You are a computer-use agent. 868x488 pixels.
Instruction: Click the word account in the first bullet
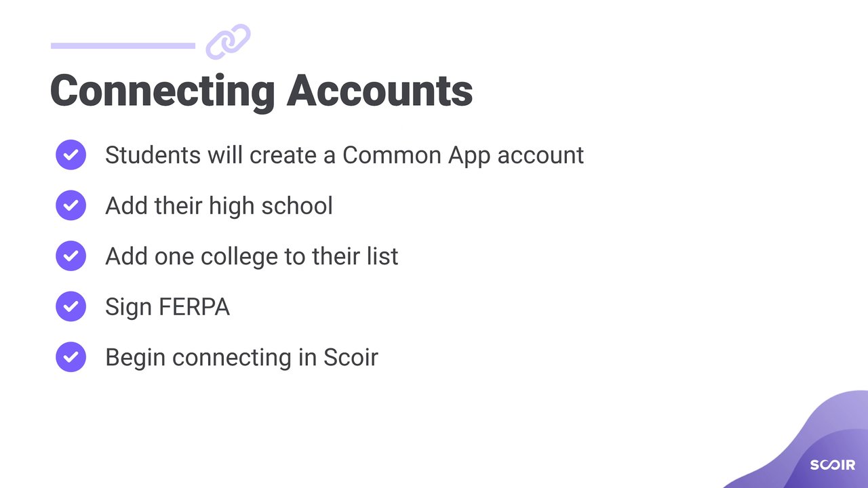[540, 155]
